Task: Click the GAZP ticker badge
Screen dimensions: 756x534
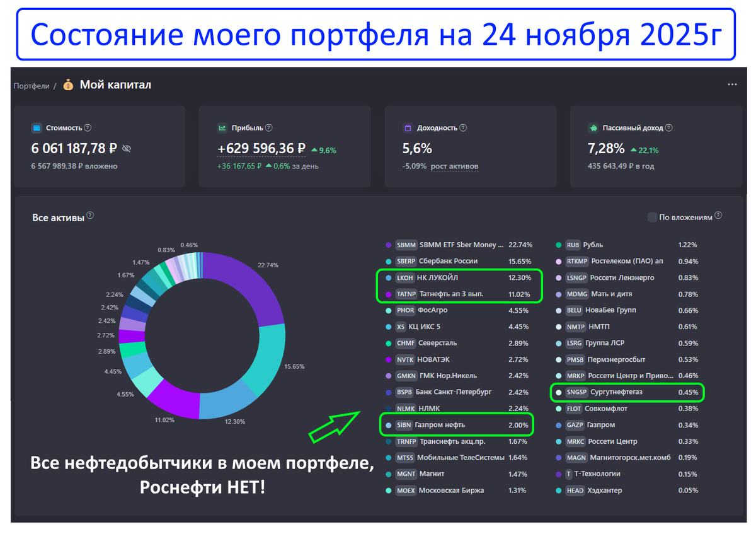Action: [x=574, y=425]
